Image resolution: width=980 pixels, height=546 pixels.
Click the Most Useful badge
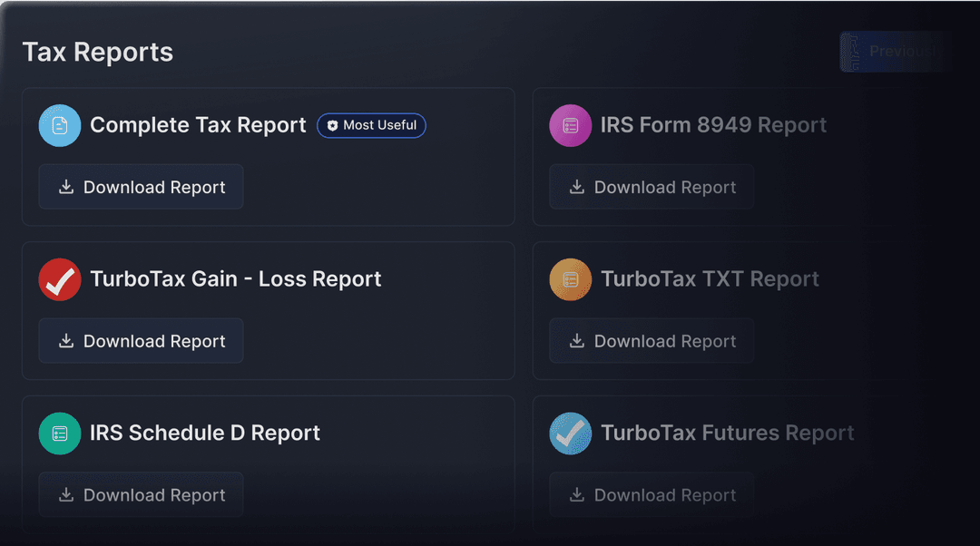372,125
